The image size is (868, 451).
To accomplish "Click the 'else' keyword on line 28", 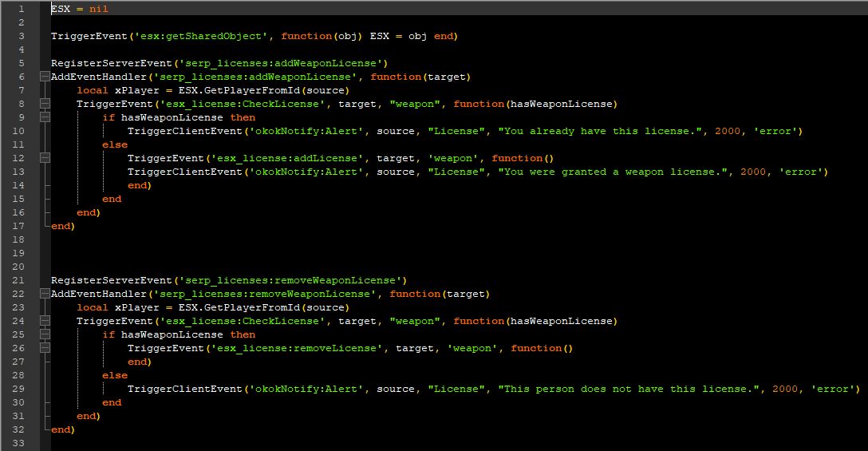I will (x=115, y=375).
